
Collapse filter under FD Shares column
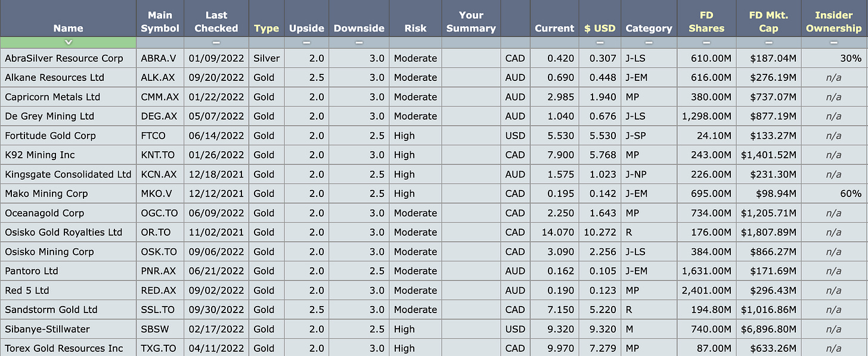click(x=706, y=42)
